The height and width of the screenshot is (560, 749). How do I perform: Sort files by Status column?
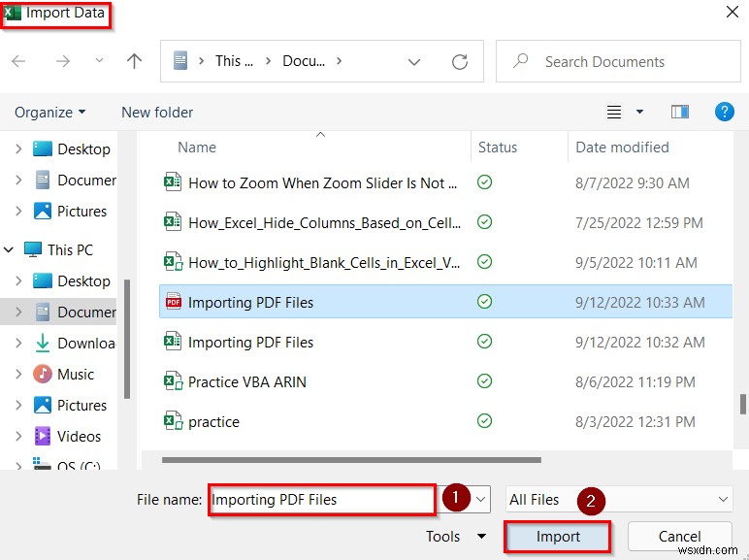498,148
